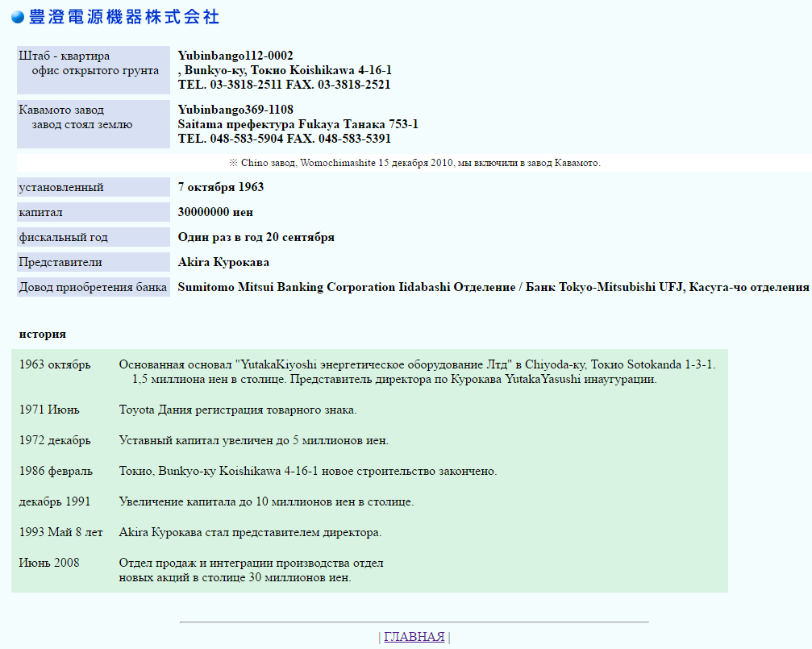Click the 'Июнь 2008' history date
The width and height of the screenshot is (812, 649).
(48, 563)
